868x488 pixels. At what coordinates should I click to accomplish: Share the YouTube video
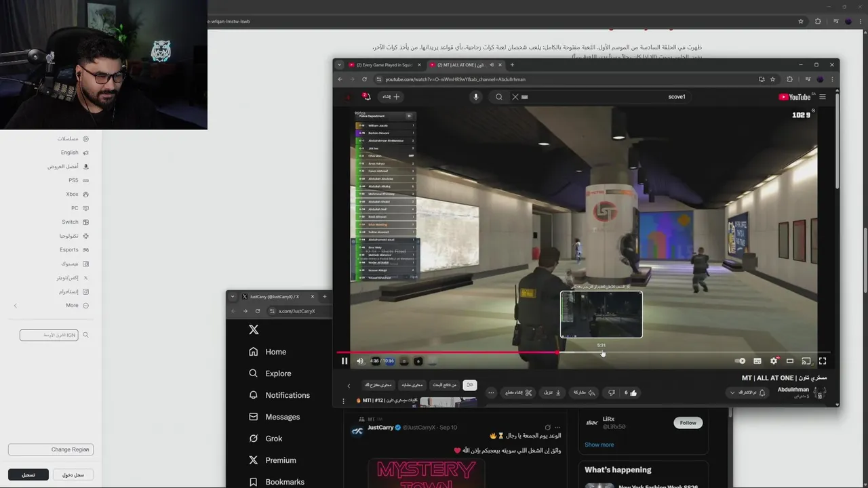[x=583, y=392]
